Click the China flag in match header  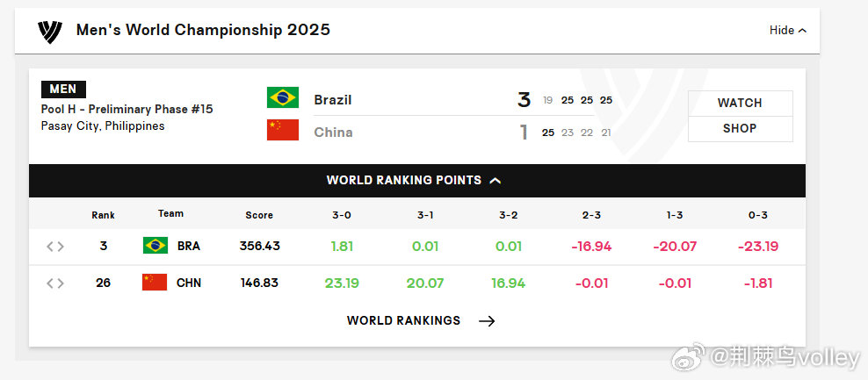pos(283,130)
